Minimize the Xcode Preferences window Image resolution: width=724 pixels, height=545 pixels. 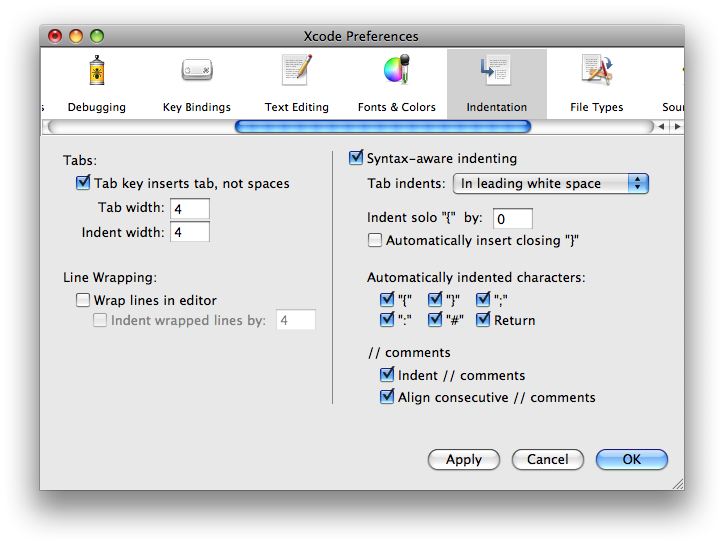point(76,36)
